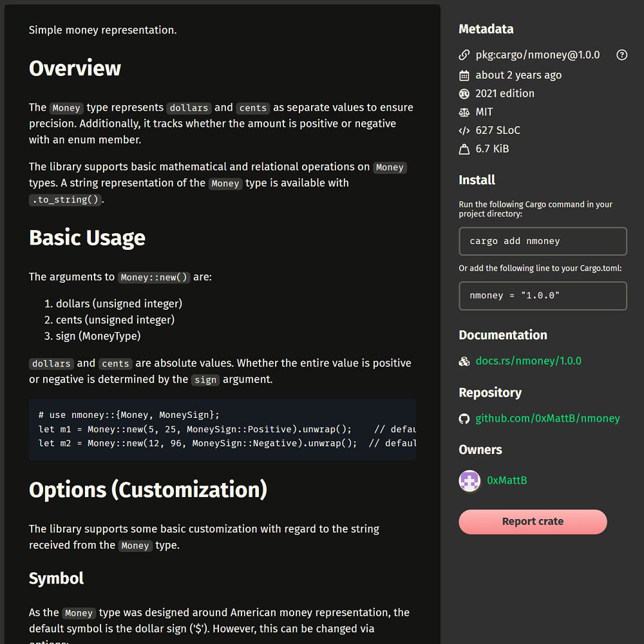The width and height of the screenshot is (644, 644).
Task: Click the purl help question mark icon
Action: (621, 55)
